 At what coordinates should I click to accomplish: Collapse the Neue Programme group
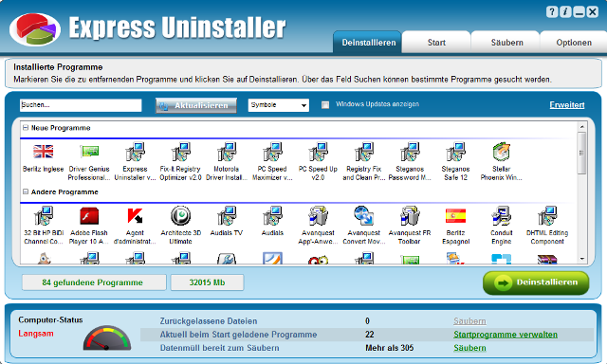pyautogui.click(x=26, y=128)
